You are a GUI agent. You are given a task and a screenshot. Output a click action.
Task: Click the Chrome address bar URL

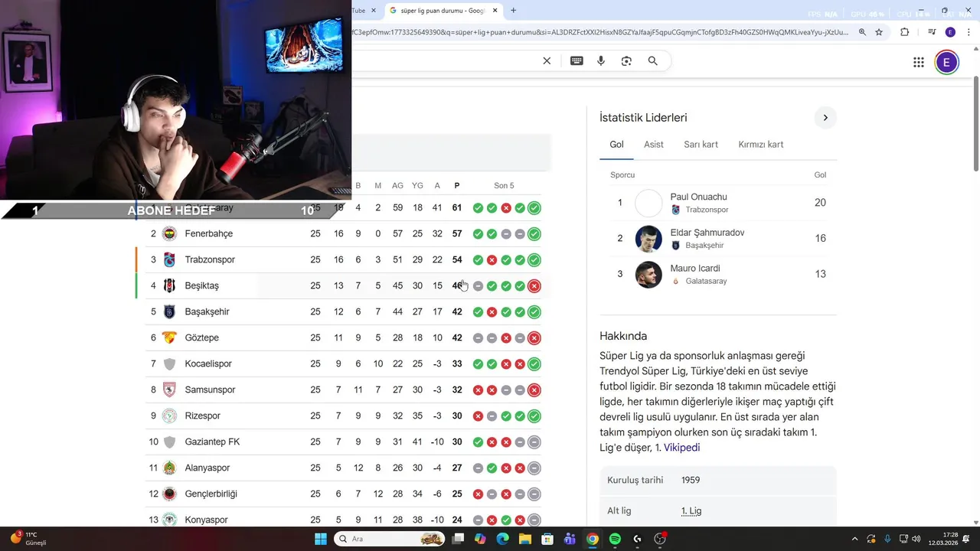pos(599,32)
